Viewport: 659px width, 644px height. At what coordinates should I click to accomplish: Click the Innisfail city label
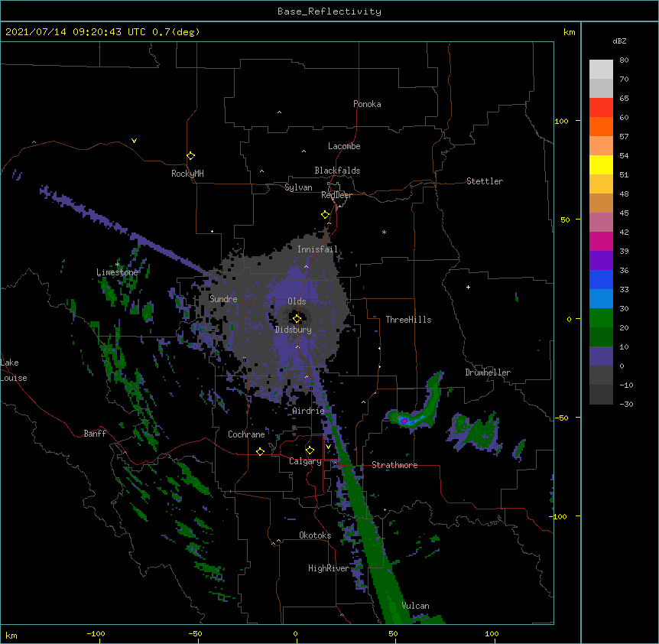point(317,249)
